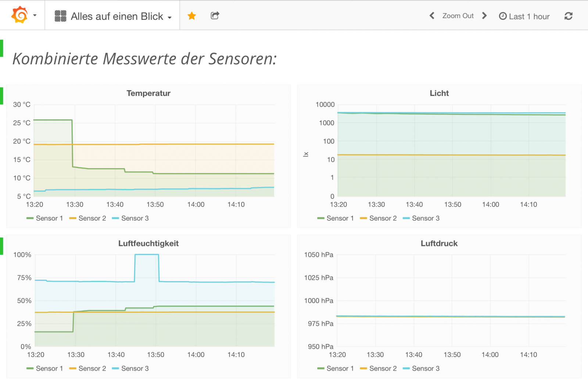This screenshot has height=386, width=588.
Task: Open the green row handle beside Temperatur
Action: (2, 96)
